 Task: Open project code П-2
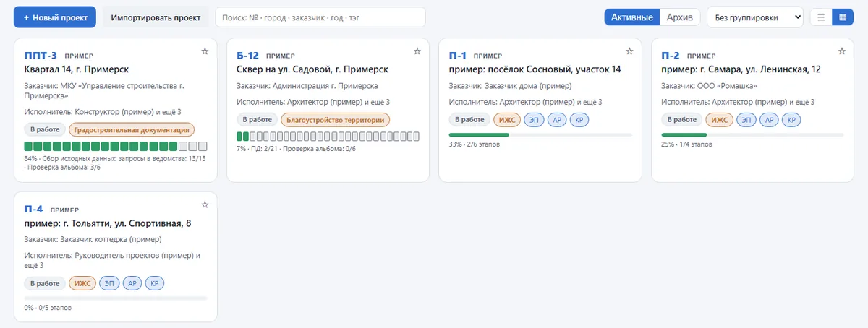tap(671, 56)
